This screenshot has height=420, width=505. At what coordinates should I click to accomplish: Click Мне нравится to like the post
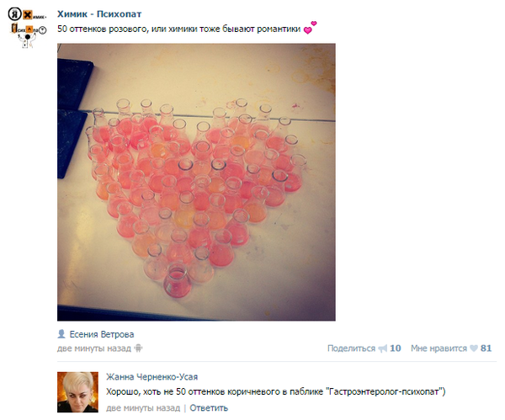[x=439, y=348]
